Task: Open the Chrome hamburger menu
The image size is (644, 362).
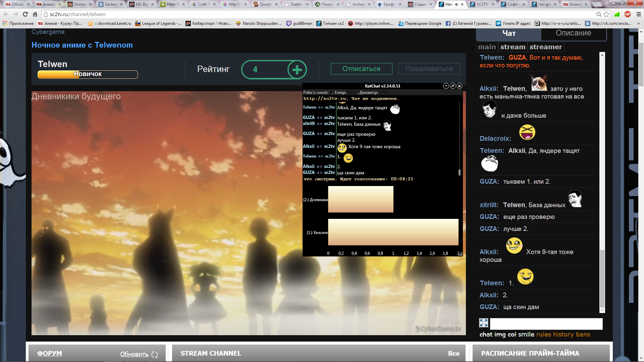Action: tap(639, 14)
